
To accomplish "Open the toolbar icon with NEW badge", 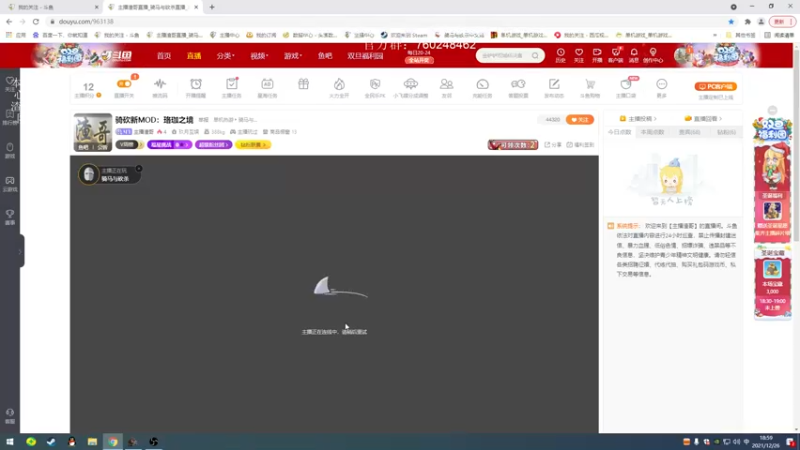I will (626, 84).
